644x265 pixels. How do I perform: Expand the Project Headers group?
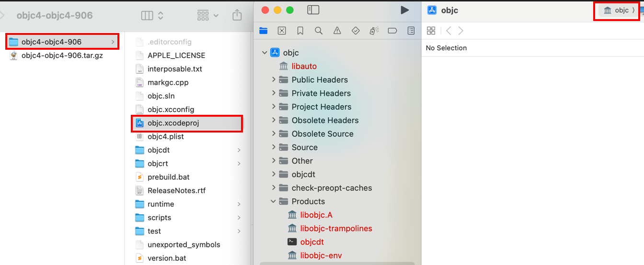click(x=274, y=107)
